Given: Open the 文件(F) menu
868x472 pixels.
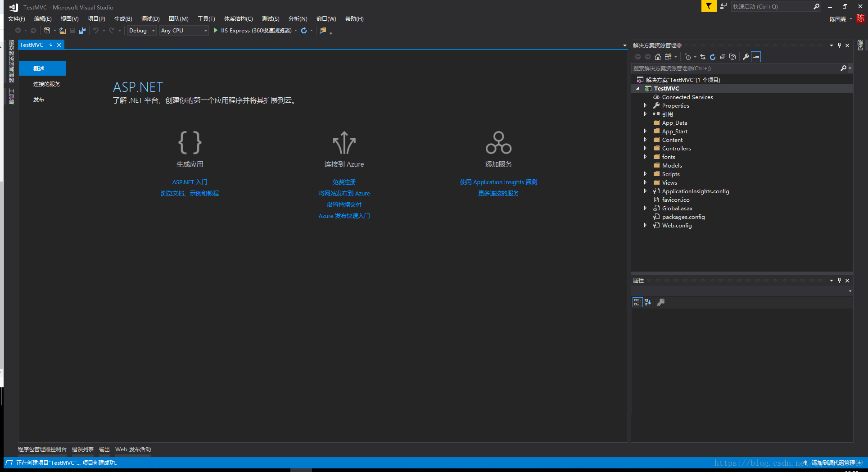Looking at the screenshot, I should (x=17, y=19).
